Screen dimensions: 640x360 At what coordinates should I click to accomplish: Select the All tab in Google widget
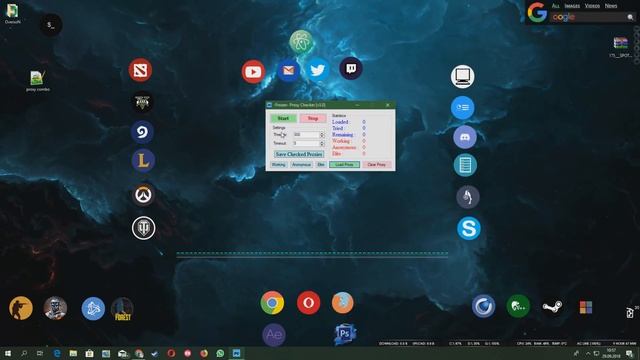click(x=556, y=6)
